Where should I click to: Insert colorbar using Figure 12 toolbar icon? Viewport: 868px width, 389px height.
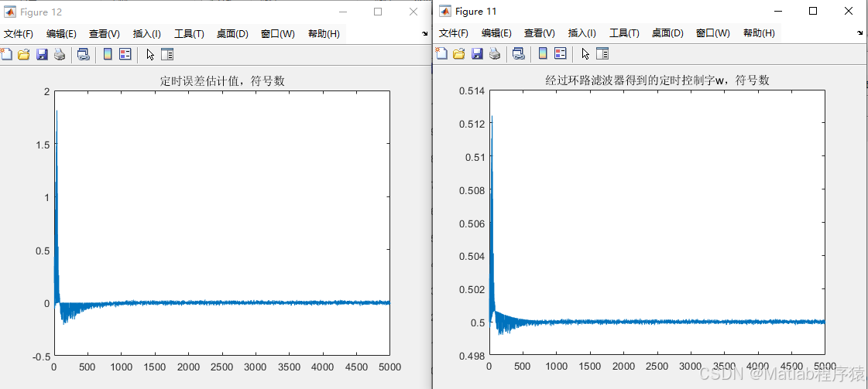(108, 54)
